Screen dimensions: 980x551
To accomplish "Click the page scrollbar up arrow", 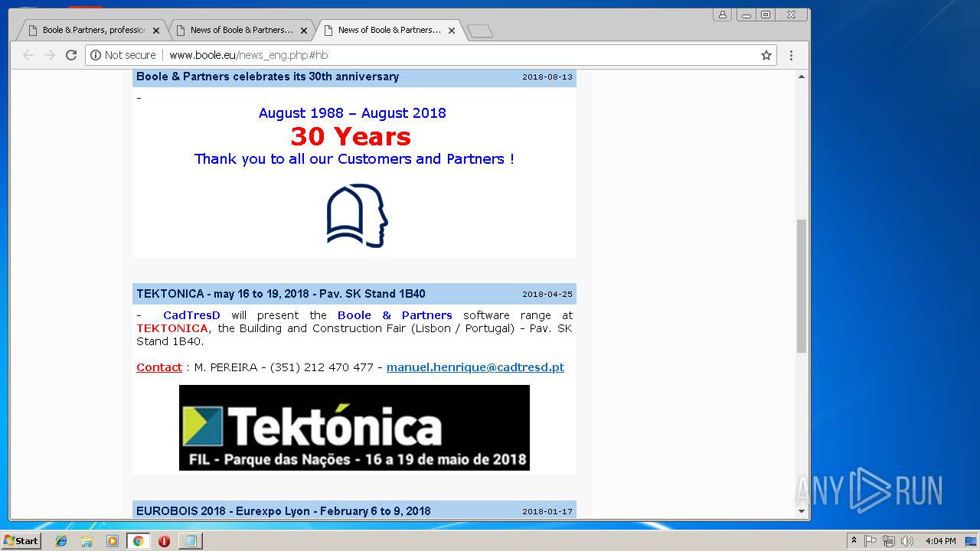I will point(802,77).
